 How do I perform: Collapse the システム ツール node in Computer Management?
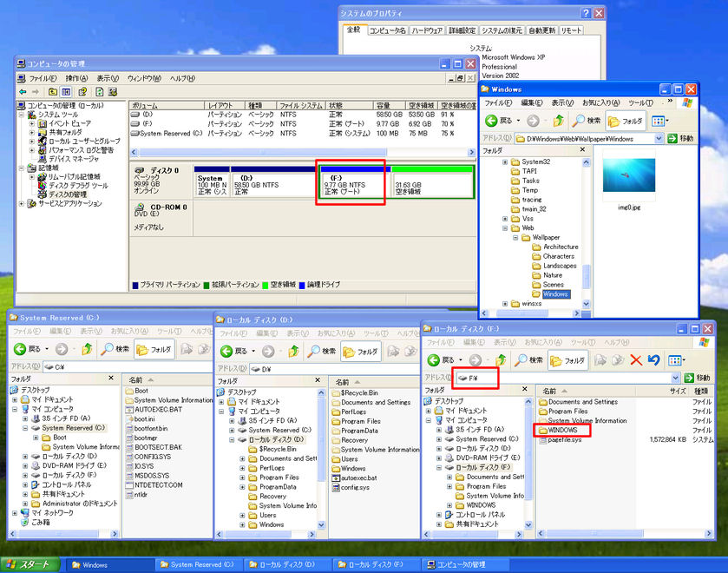tap(22, 115)
